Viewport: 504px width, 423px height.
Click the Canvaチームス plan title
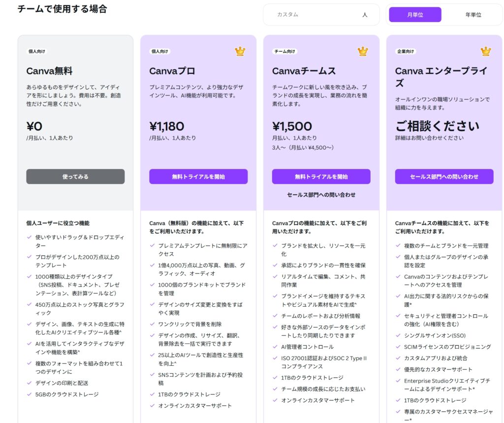pyautogui.click(x=304, y=71)
